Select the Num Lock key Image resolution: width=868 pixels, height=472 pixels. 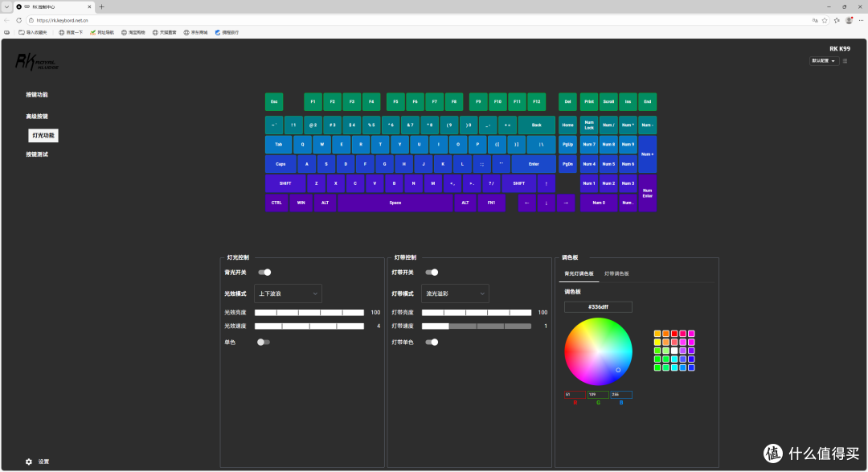click(x=589, y=125)
